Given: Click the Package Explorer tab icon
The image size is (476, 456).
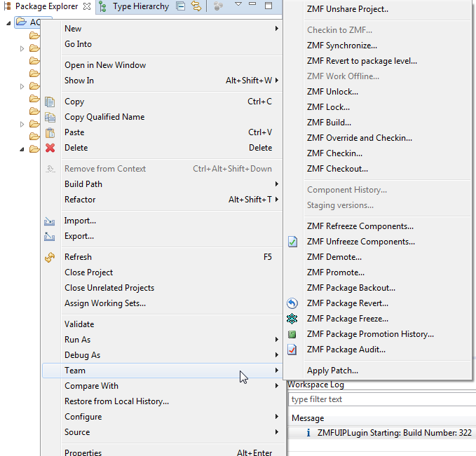Looking at the screenshot, I should (8, 6).
